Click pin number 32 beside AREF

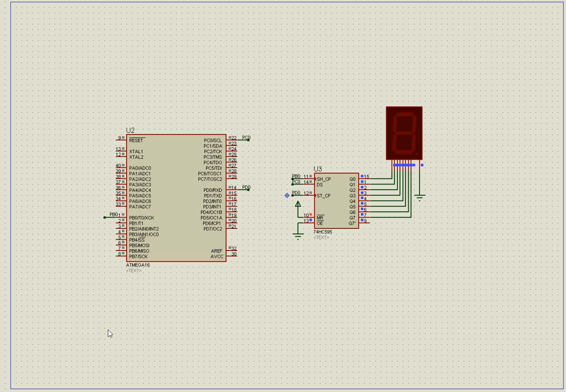234,248
